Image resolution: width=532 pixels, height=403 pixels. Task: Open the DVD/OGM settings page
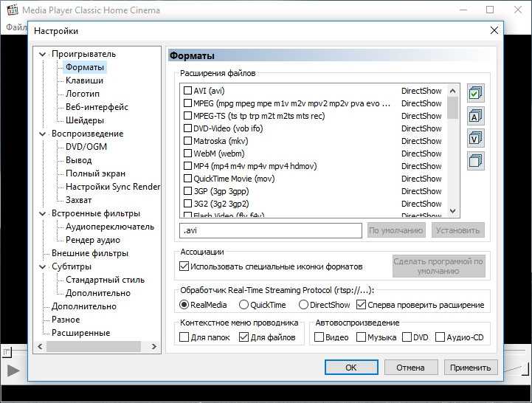(x=86, y=147)
